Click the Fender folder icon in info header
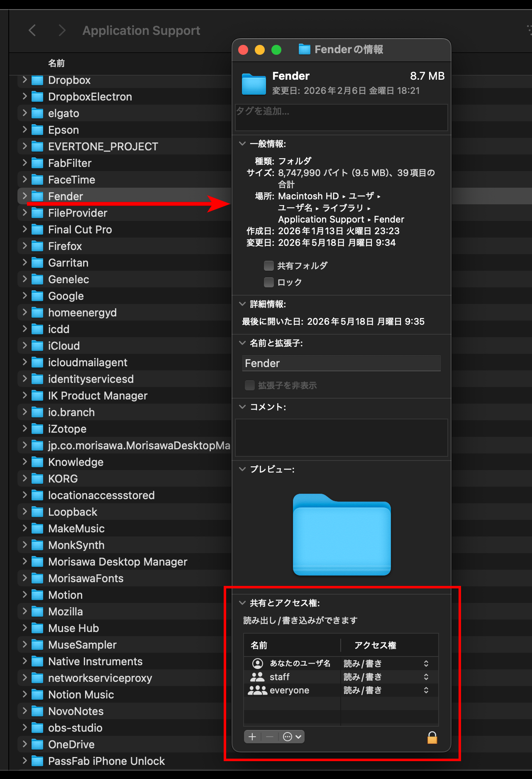This screenshot has height=779, width=532. tap(254, 83)
